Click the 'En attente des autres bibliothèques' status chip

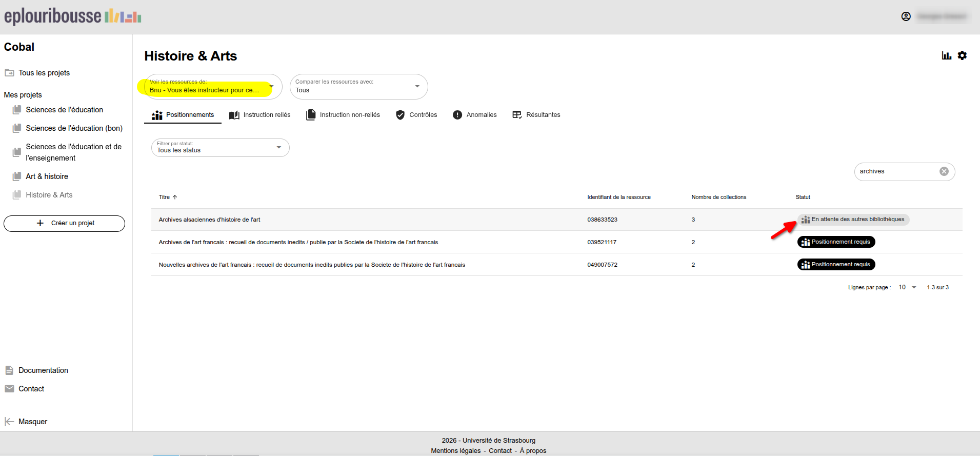(x=853, y=220)
